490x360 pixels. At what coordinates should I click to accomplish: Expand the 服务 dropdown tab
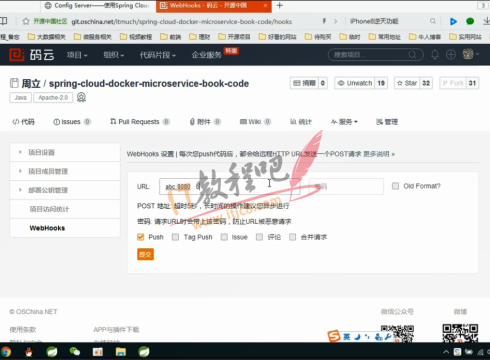[344, 122]
